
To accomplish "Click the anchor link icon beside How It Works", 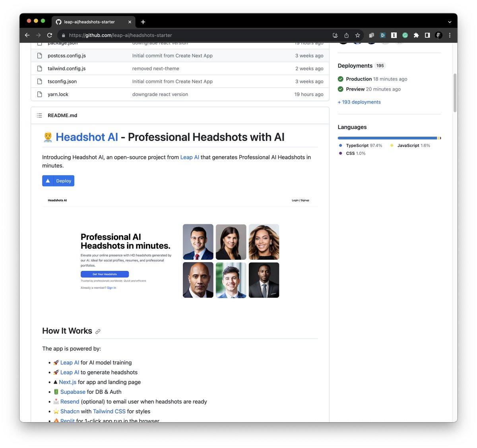I will (x=98, y=331).
